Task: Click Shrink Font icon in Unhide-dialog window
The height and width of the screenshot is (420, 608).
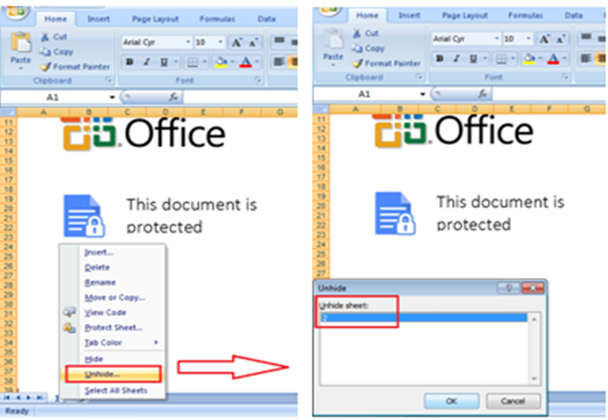Action: (561, 39)
